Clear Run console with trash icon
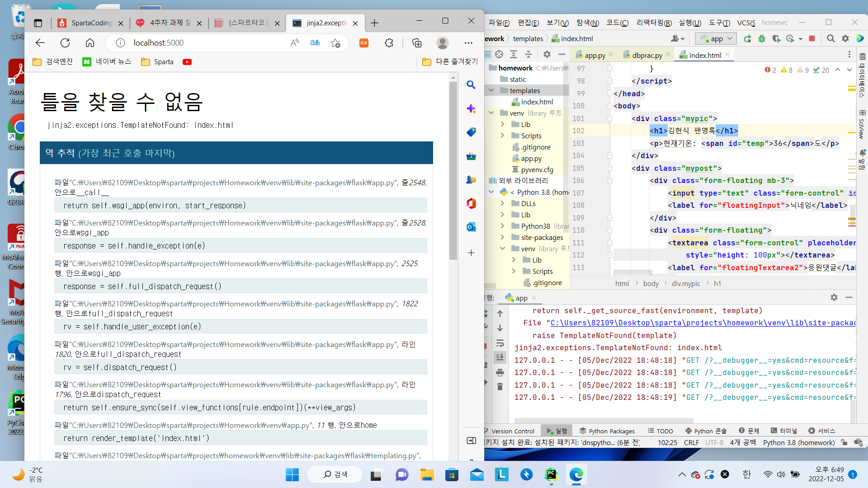 click(x=500, y=386)
